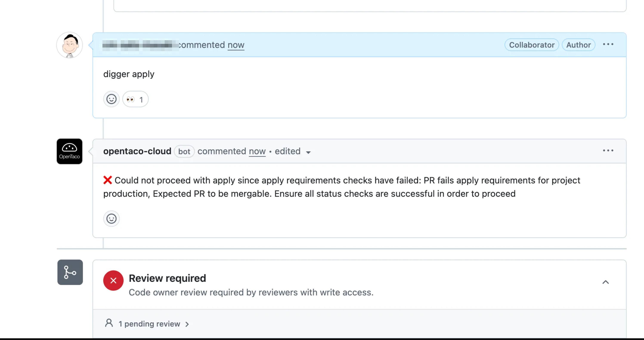This screenshot has height=340, width=644.
Task: Click 'now' timestamp on digger apply comment
Action: tap(236, 45)
